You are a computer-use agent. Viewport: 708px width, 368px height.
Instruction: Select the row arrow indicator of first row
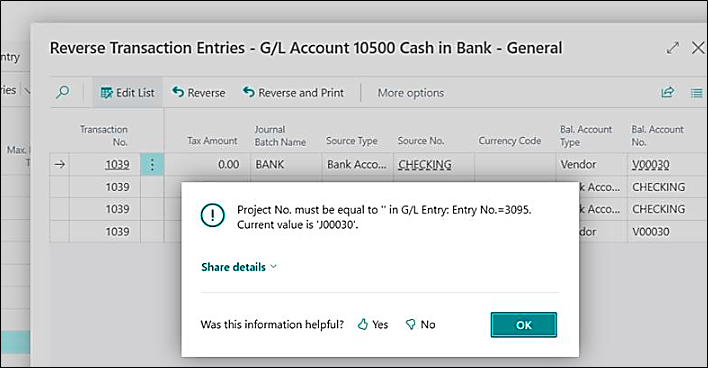pos(60,164)
